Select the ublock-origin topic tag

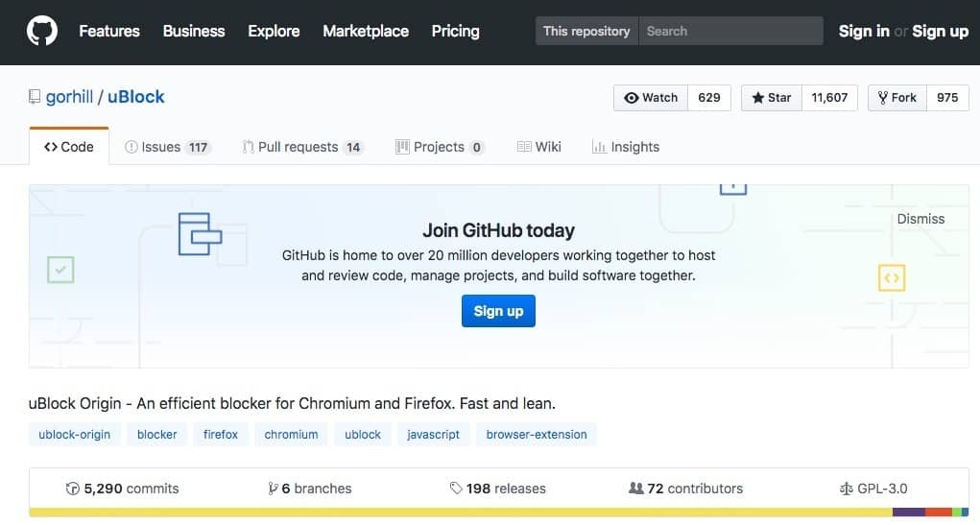click(74, 435)
